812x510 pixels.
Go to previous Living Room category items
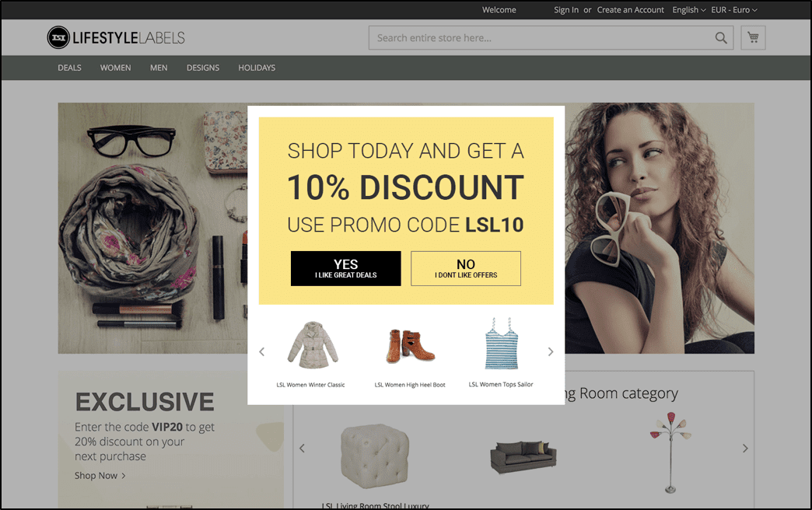[x=302, y=449]
